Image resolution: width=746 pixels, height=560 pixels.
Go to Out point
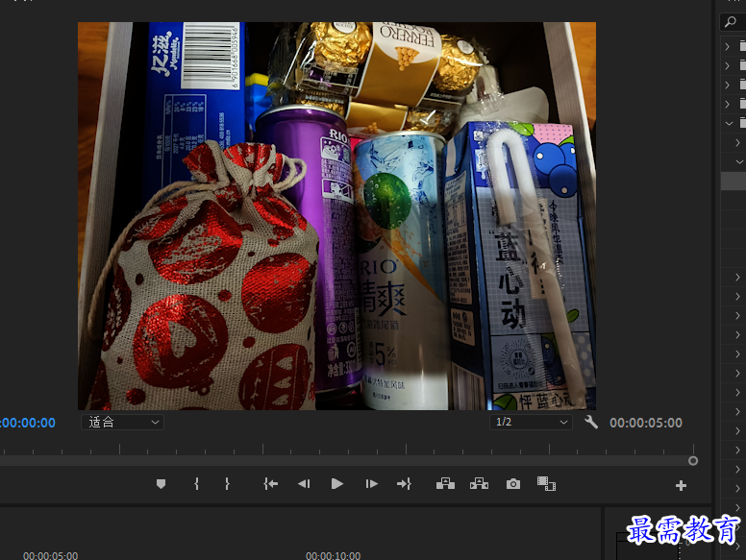[404, 484]
